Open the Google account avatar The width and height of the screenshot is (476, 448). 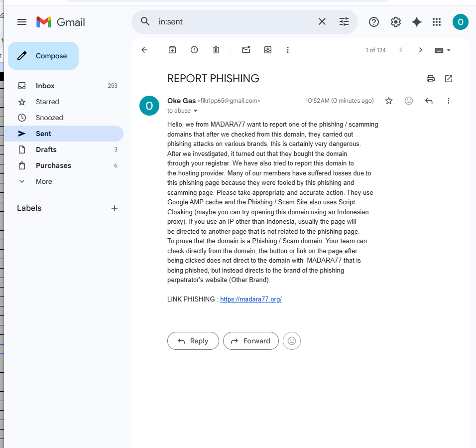click(460, 22)
